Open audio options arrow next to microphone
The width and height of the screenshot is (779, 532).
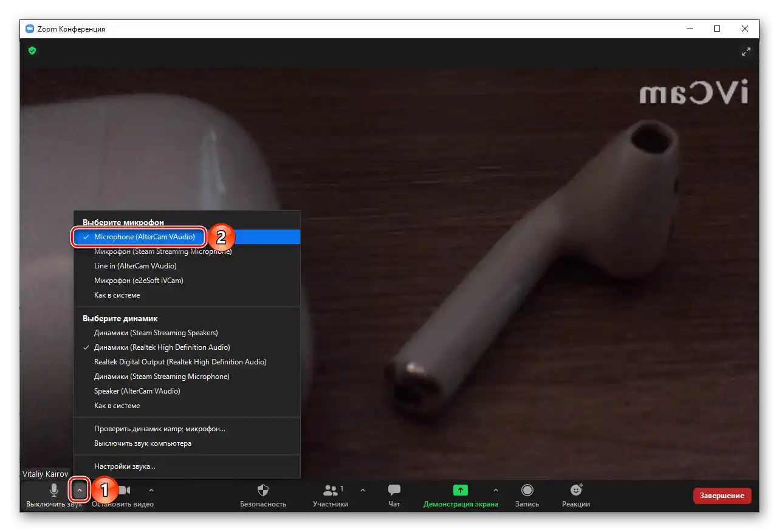coord(79,490)
